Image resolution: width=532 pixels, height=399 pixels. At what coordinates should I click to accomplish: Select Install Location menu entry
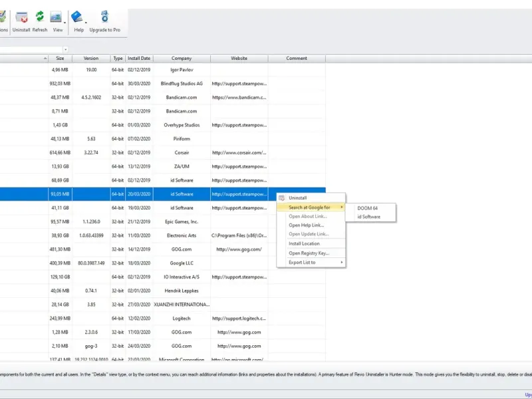pyautogui.click(x=311, y=243)
